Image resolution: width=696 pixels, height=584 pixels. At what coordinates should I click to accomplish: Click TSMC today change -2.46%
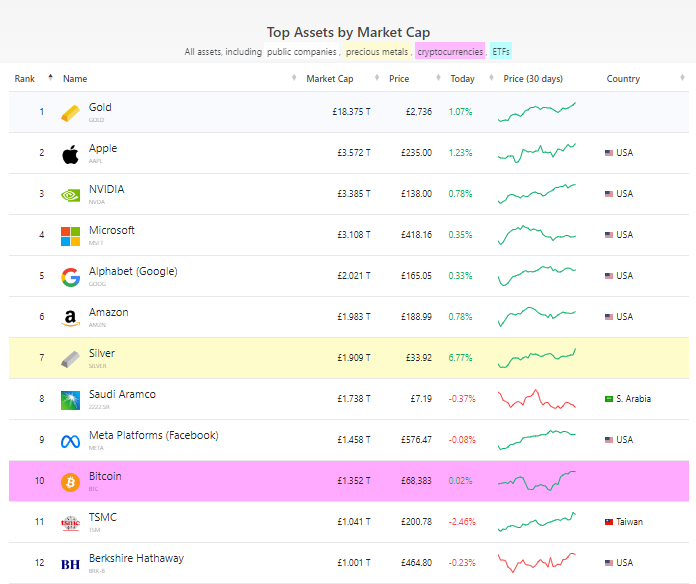pyautogui.click(x=462, y=522)
